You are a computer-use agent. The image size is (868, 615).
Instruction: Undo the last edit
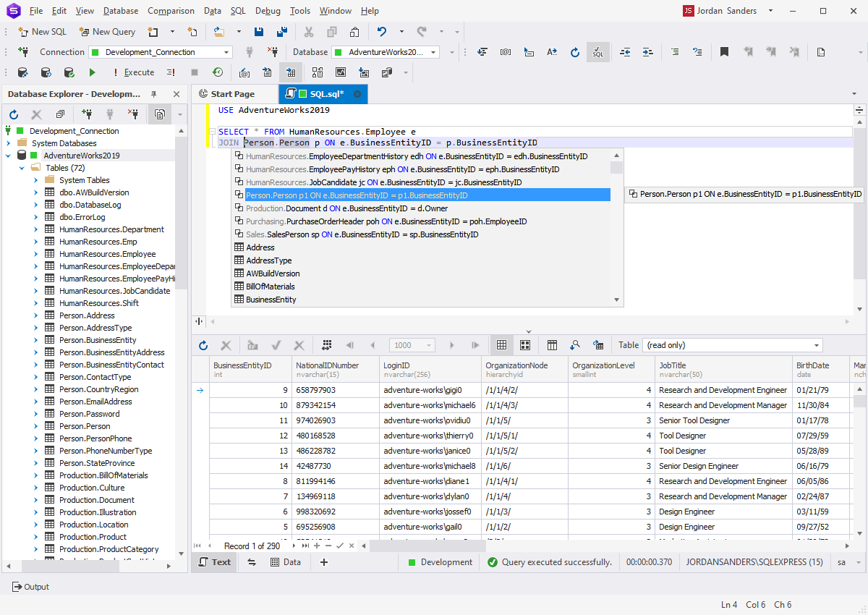point(381,32)
